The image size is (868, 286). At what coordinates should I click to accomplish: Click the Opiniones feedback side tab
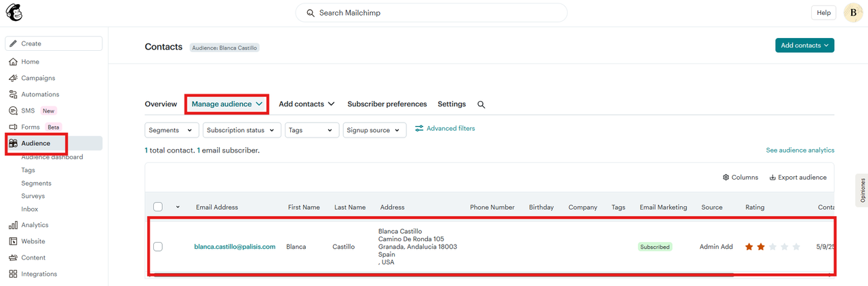(862, 191)
